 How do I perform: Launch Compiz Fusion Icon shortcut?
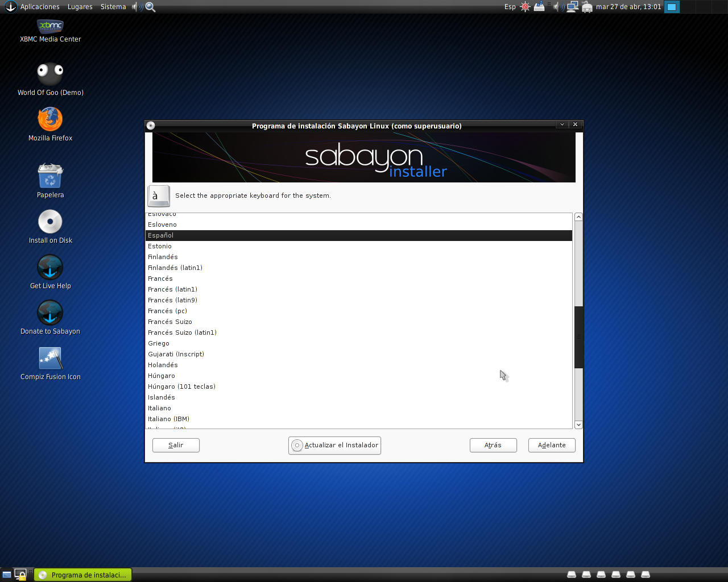(x=50, y=359)
